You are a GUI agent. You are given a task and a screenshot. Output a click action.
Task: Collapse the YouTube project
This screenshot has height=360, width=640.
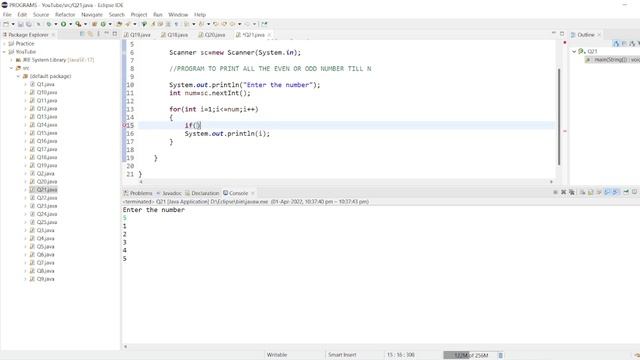coord(4,51)
